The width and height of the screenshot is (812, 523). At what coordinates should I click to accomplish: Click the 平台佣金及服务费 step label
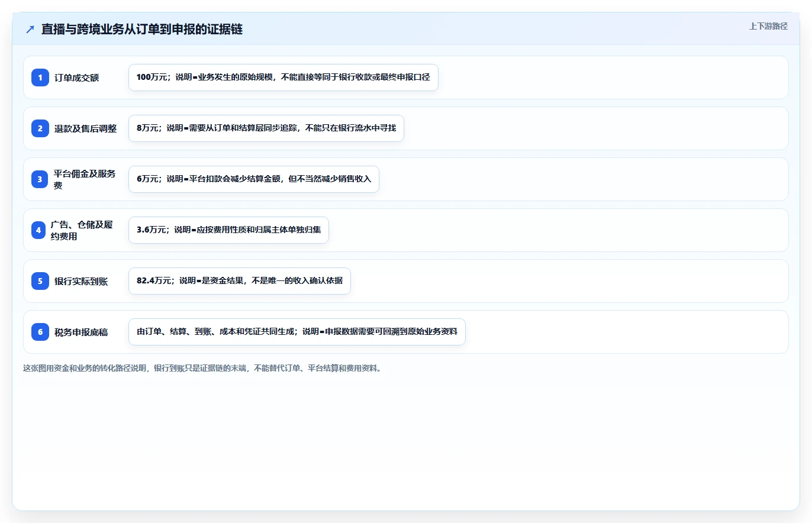(x=85, y=179)
